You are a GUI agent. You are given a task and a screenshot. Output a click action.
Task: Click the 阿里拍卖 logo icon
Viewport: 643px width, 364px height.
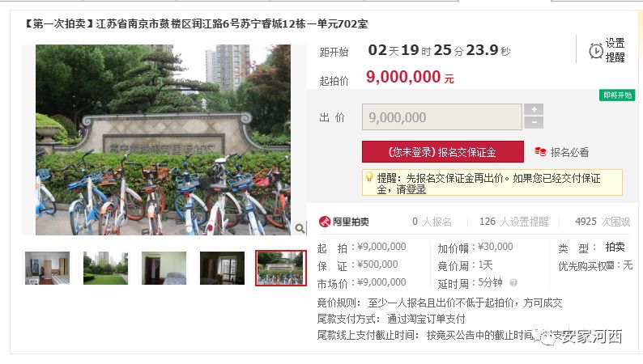(325, 222)
